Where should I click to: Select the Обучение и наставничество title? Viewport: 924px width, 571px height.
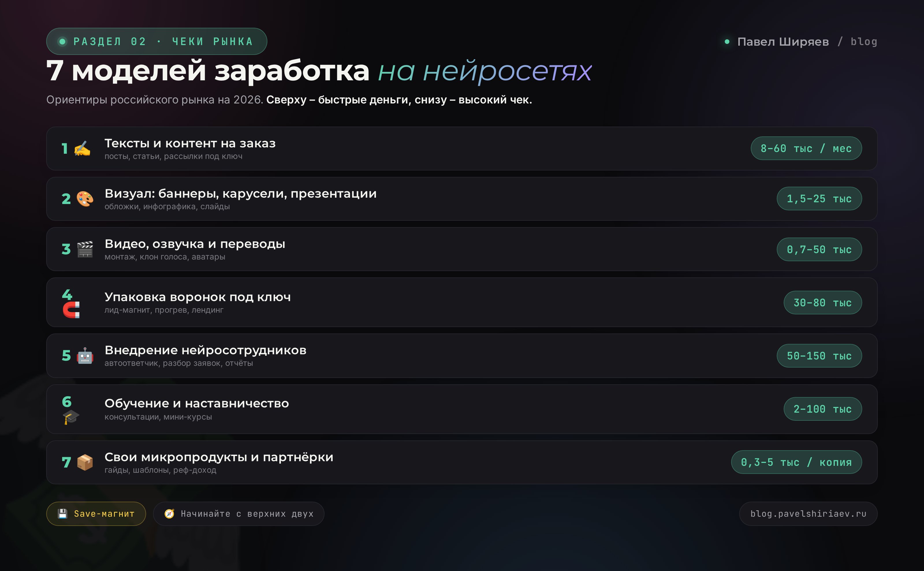[x=197, y=404]
